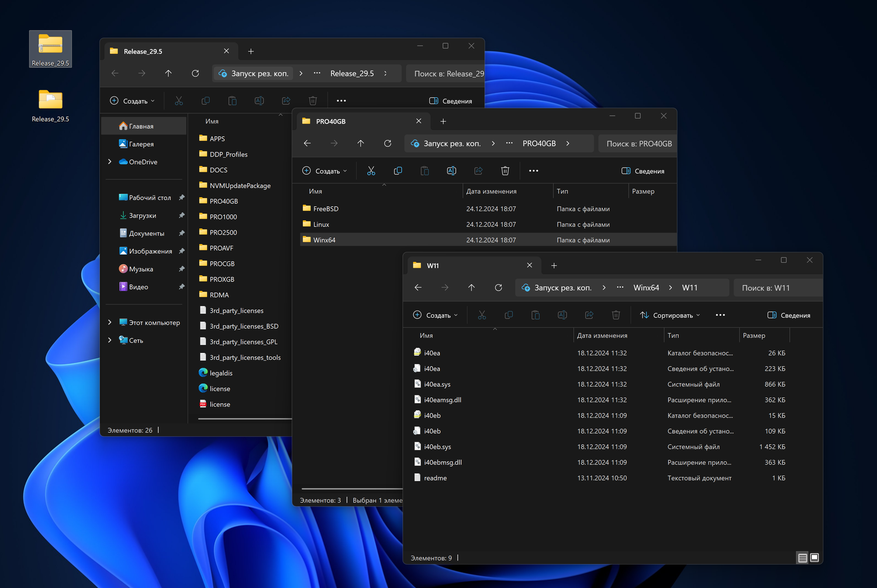Click Winx64 in the W11 breadcrumb path
Screen dimensions: 877x588
646,288
